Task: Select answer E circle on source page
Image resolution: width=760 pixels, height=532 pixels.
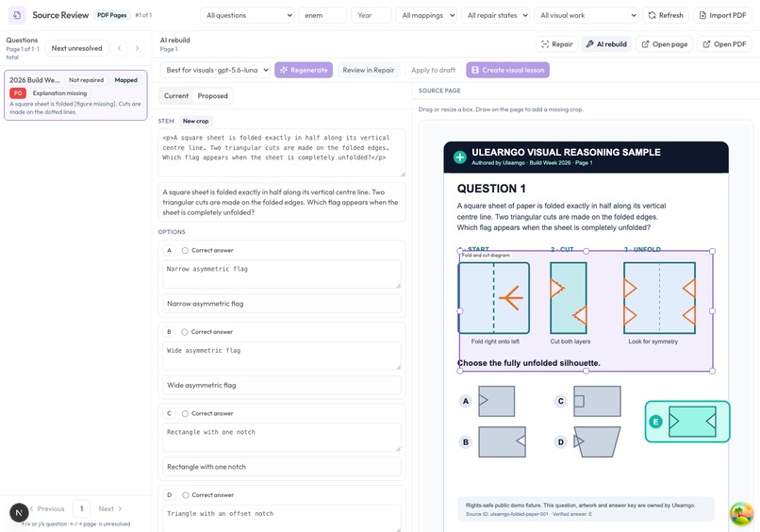Action: pos(655,422)
